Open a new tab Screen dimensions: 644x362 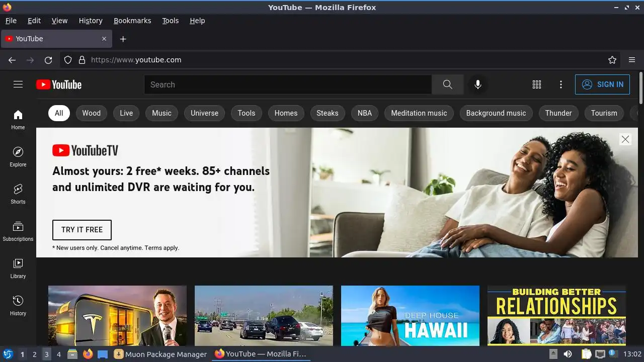pyautogui.click(x=123, y=39)
